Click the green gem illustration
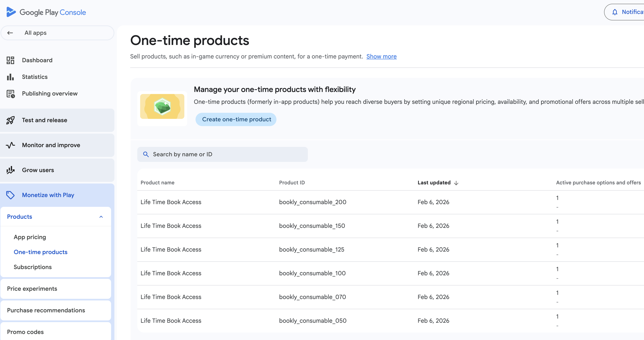644x340 pixels. tap(162, 106)
